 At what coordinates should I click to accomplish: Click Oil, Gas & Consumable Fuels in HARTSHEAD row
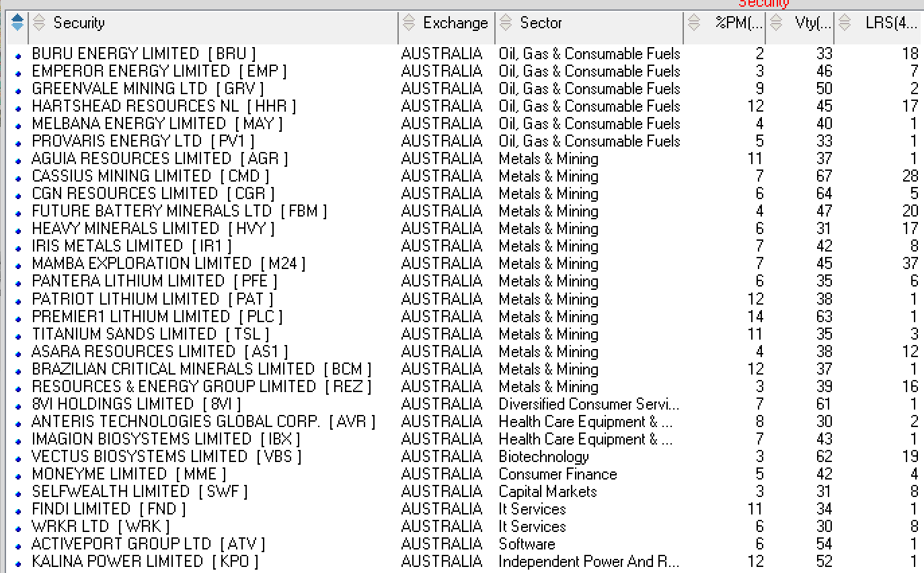point(589,106)
